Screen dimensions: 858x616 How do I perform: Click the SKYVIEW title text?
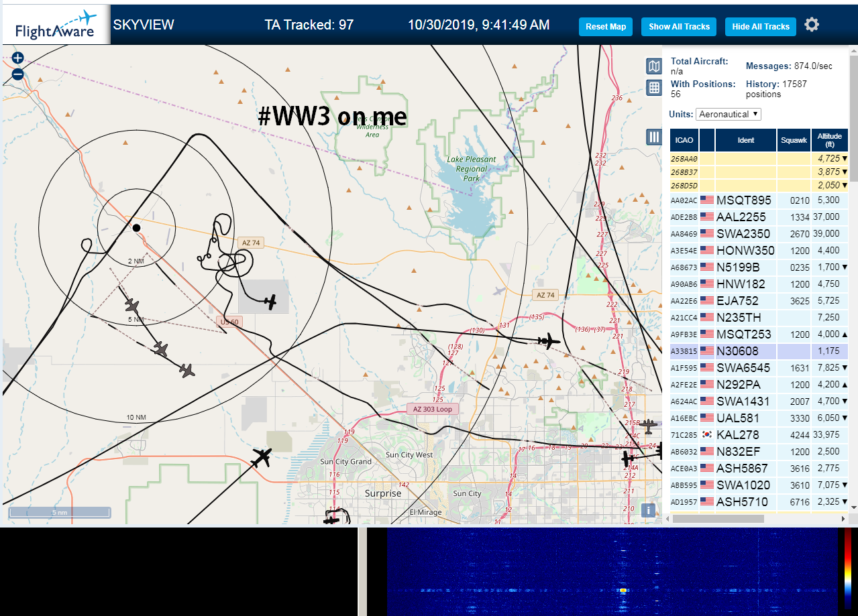(144, 25)
